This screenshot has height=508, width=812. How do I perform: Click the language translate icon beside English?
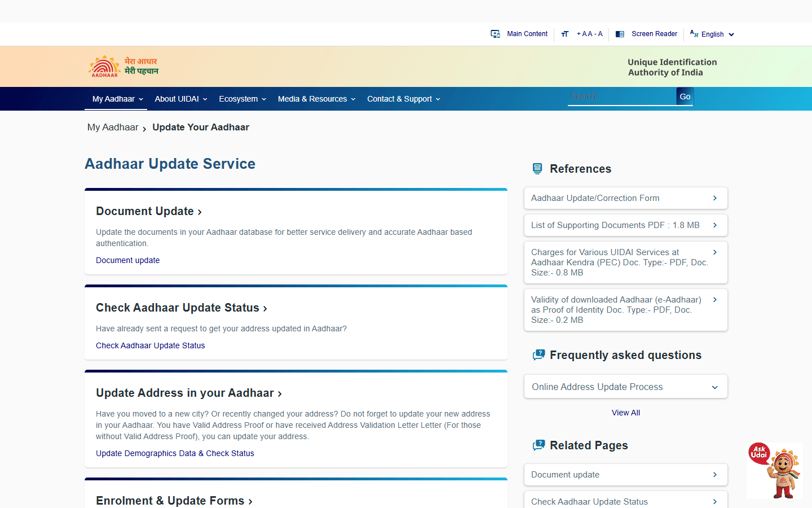(694, 34)
